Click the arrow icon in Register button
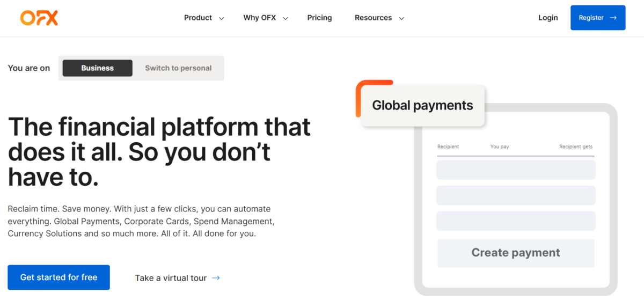This screenshot has height=300, width=644. (x=613, y=18)
